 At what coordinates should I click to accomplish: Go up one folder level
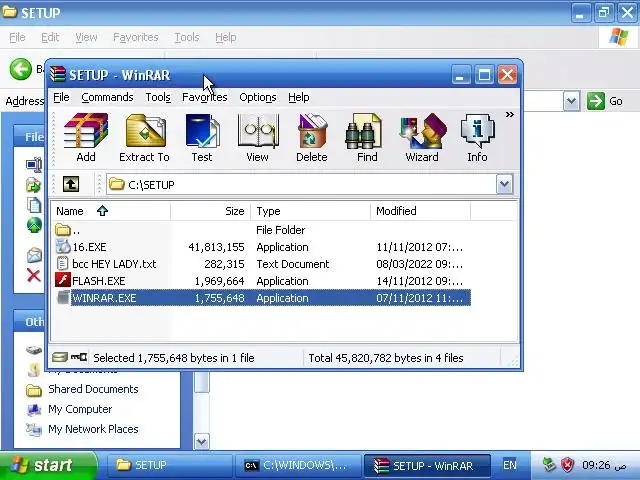[x=71, y=184]
